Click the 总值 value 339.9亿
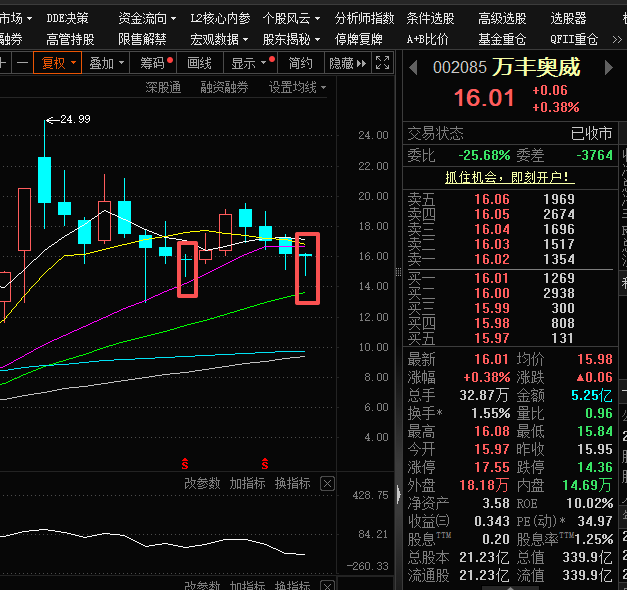This screenshot has width=627, height=590. point(587,557)
